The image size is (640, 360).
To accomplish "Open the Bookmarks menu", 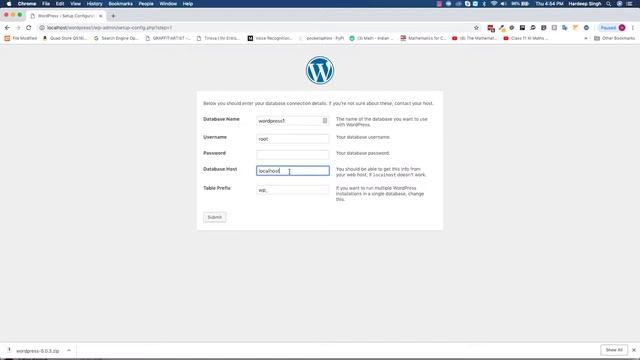I will (120, 4).
